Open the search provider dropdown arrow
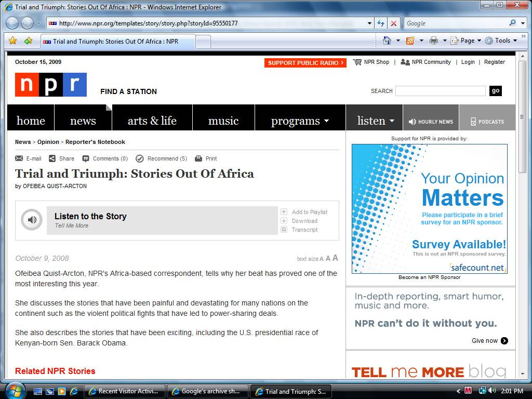Screen dimensions: 532x399 click(523, 23)
